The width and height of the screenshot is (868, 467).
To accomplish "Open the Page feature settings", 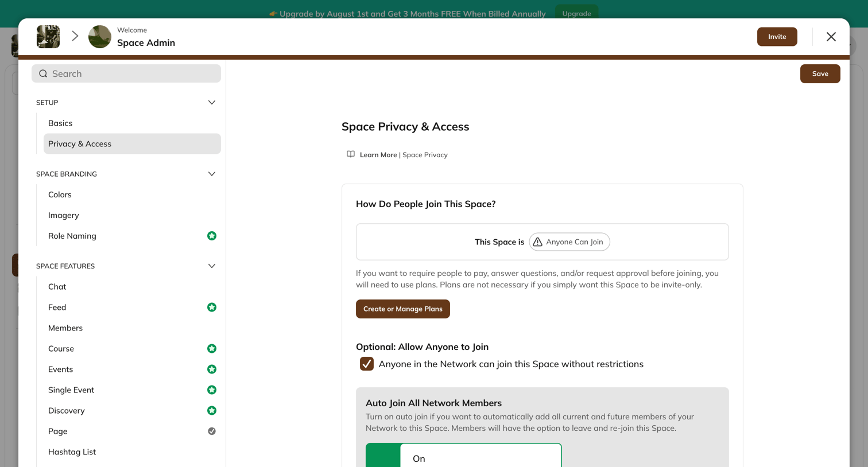I will tap(132, 431).
